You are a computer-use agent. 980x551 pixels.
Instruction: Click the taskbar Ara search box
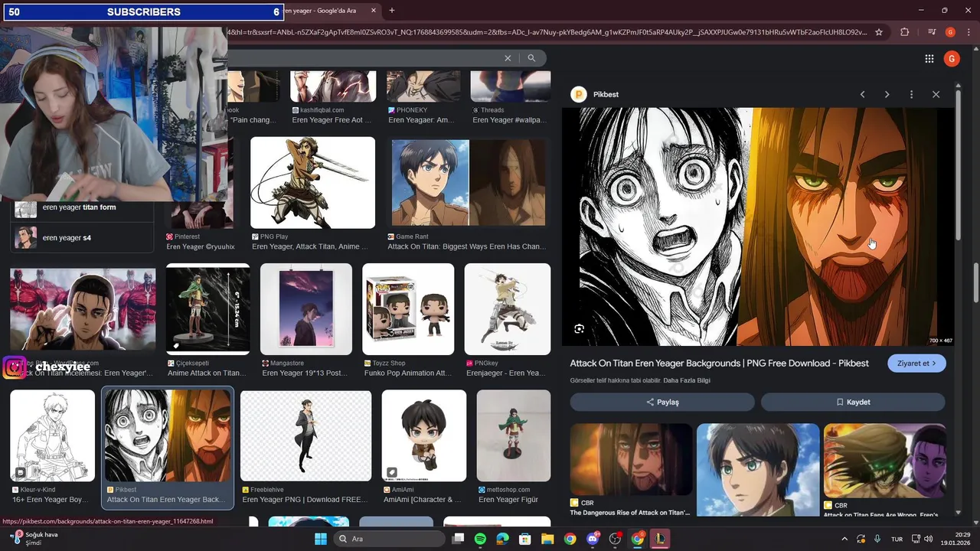coord(391,539)
